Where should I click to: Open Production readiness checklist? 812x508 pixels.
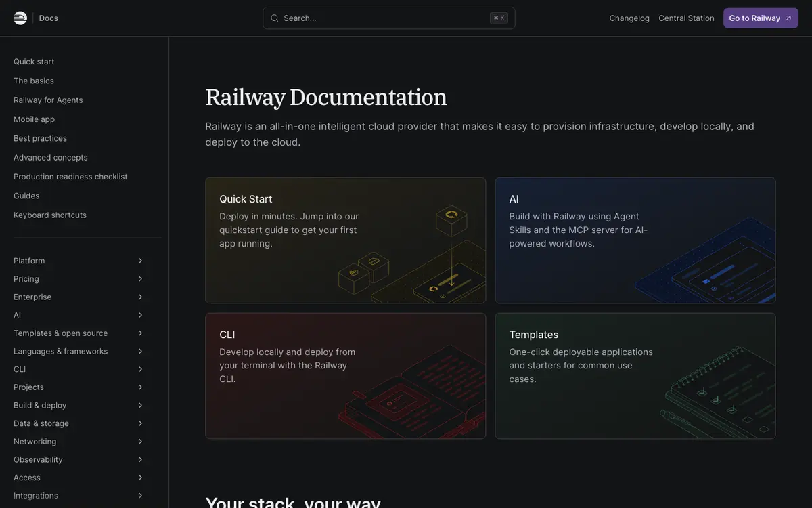click(x=70, y=177)
